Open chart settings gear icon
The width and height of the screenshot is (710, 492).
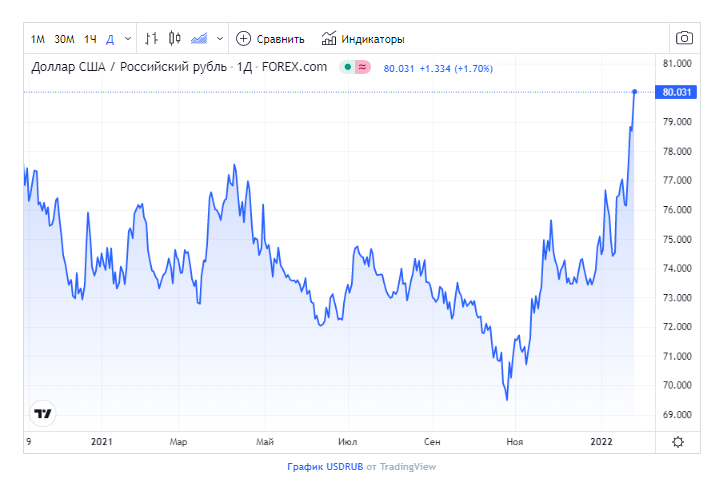[678, 442]
